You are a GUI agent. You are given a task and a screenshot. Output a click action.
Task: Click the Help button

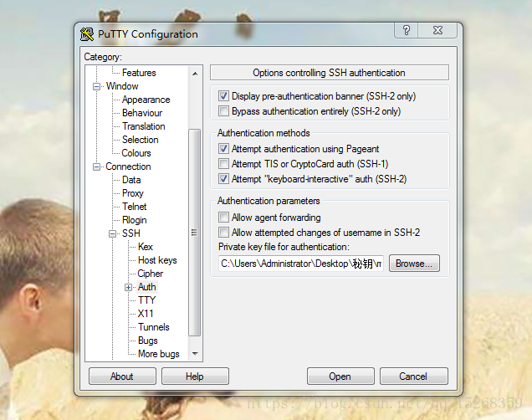(x=195, y=376)
